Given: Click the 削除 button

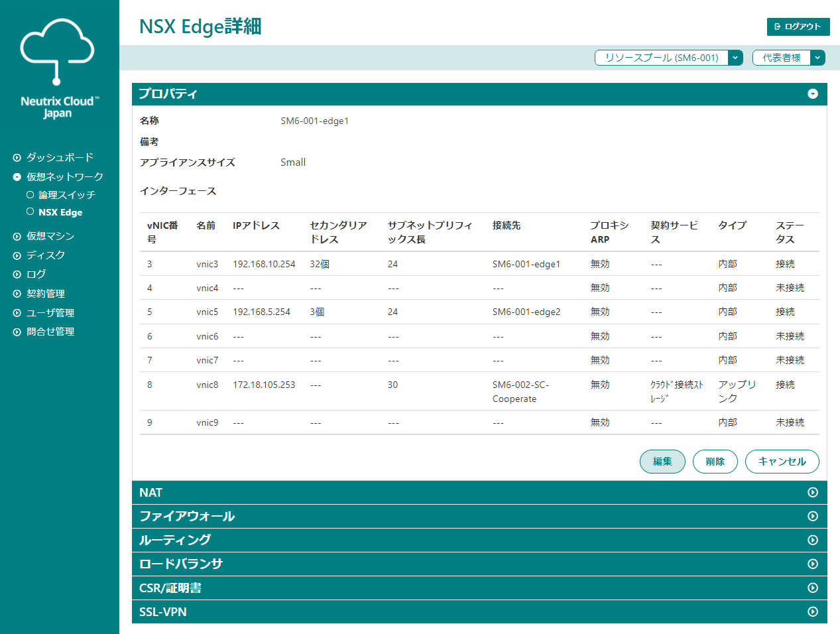Looking at the screenshot, I should coord(715,462).
